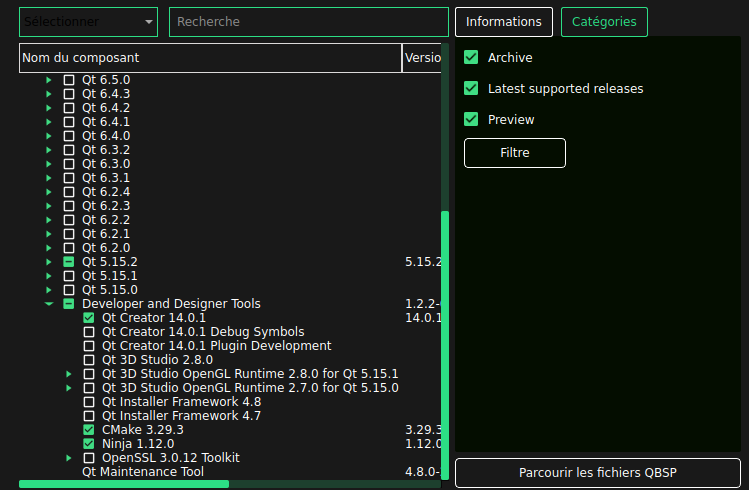
Task: Expand the Qt 6.4.0 tree node
Action: coord(49,136)
